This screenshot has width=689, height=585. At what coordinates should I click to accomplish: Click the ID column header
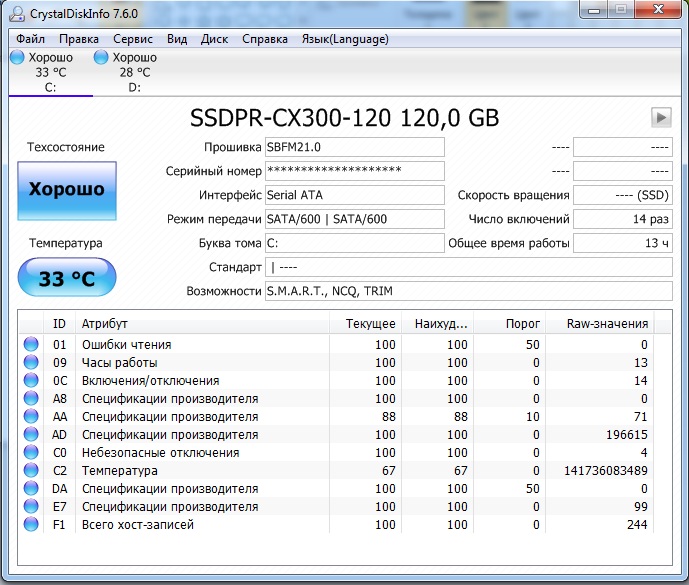tap(59, 323)
